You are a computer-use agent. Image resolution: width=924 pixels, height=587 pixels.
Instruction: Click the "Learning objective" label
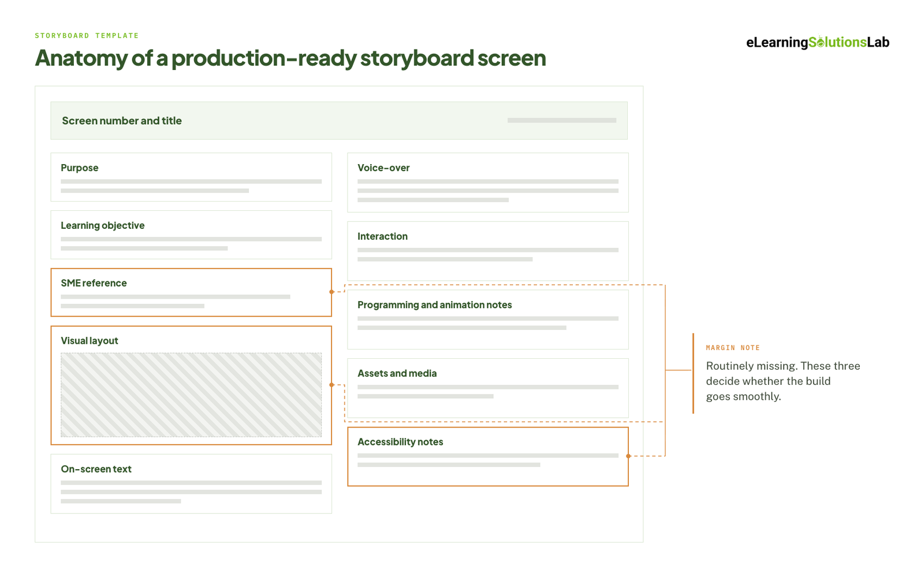pyautogui.click(x=103, y=225)
